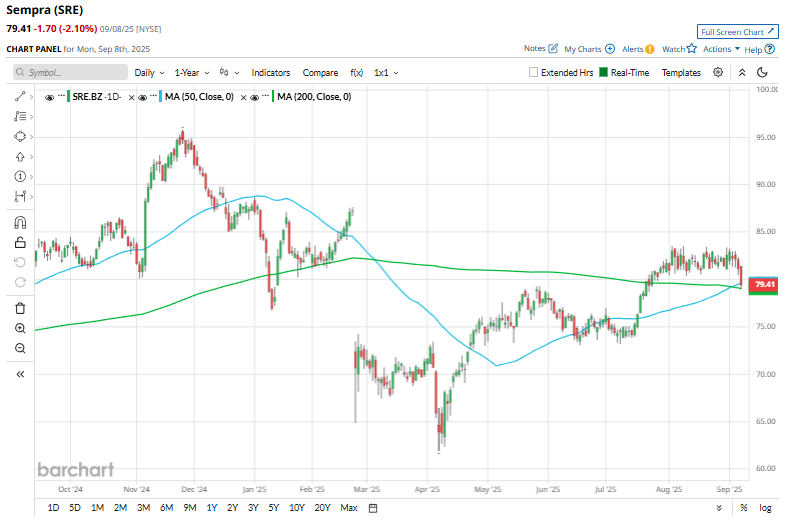The height and width of the screenshot is (527, 787).
Task: Select the 6M time range
Action: 167,508
